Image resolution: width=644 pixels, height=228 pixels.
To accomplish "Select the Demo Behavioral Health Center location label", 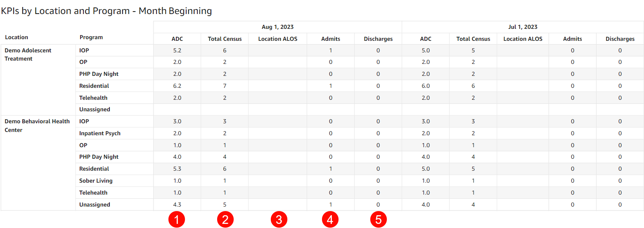I will click(37, 126).
